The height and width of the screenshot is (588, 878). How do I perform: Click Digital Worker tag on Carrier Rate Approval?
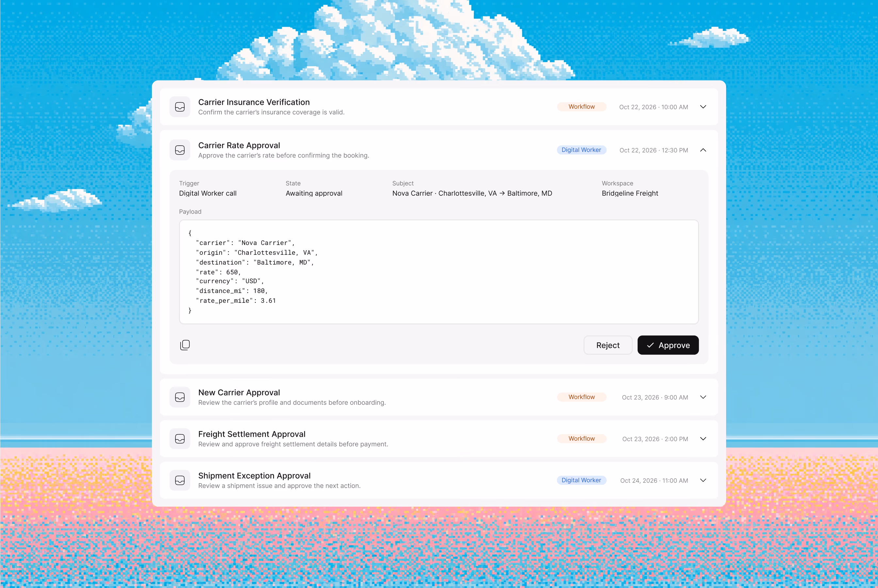pyautogui.click(x=581, y=150)
